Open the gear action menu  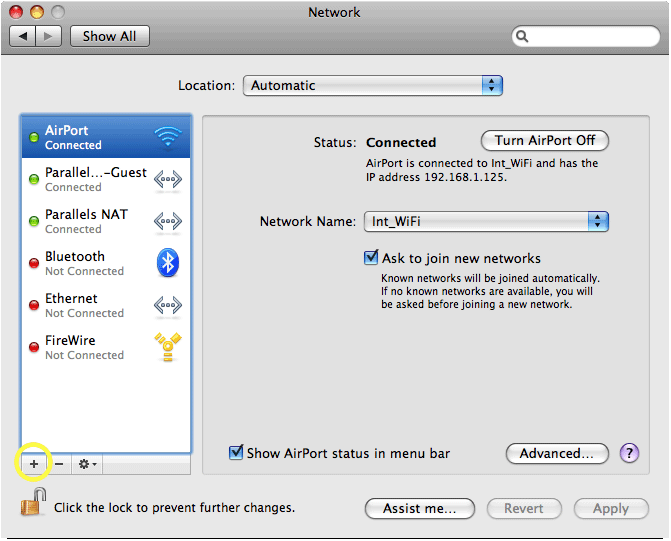pyautogui.click(x=88, y=464)
